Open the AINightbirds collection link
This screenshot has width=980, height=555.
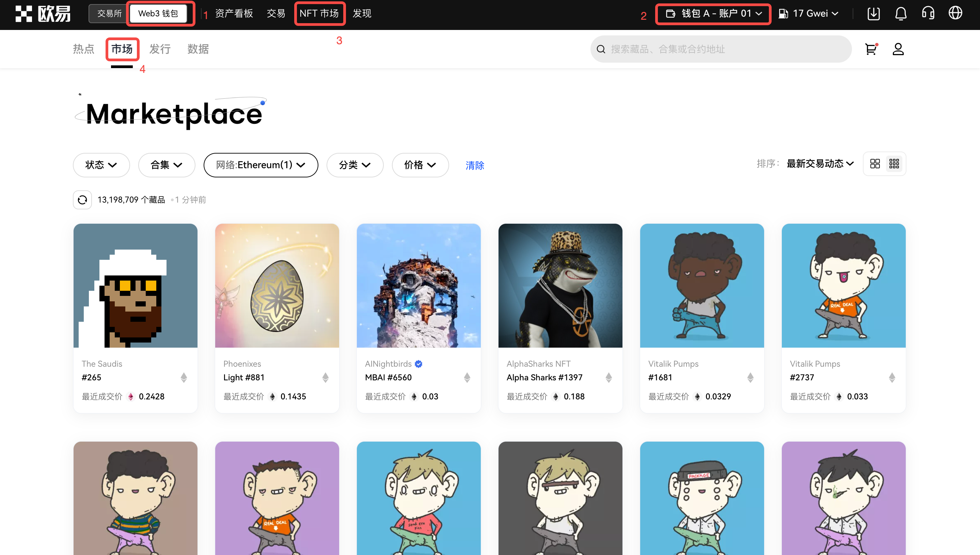[388, 364]
